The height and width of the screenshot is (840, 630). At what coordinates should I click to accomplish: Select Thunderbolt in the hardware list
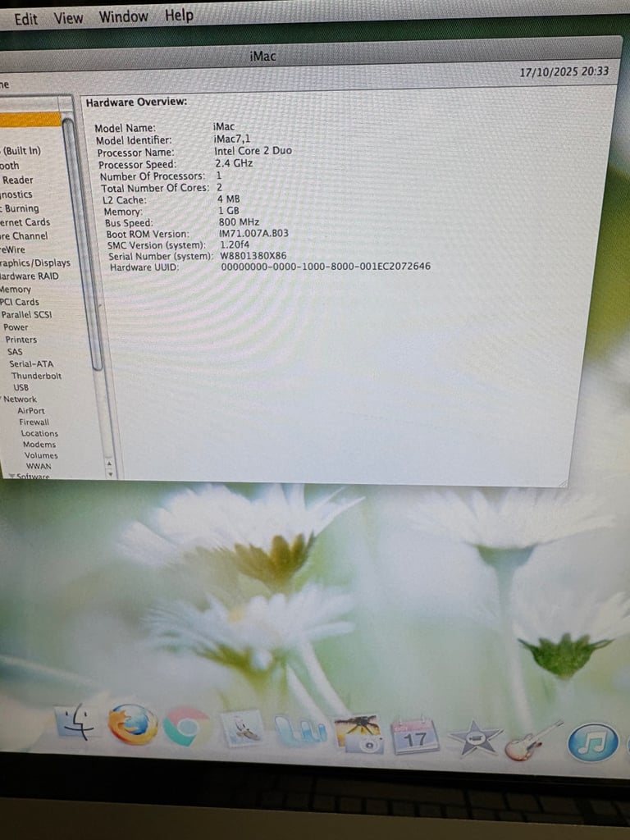tap(36, 376)
